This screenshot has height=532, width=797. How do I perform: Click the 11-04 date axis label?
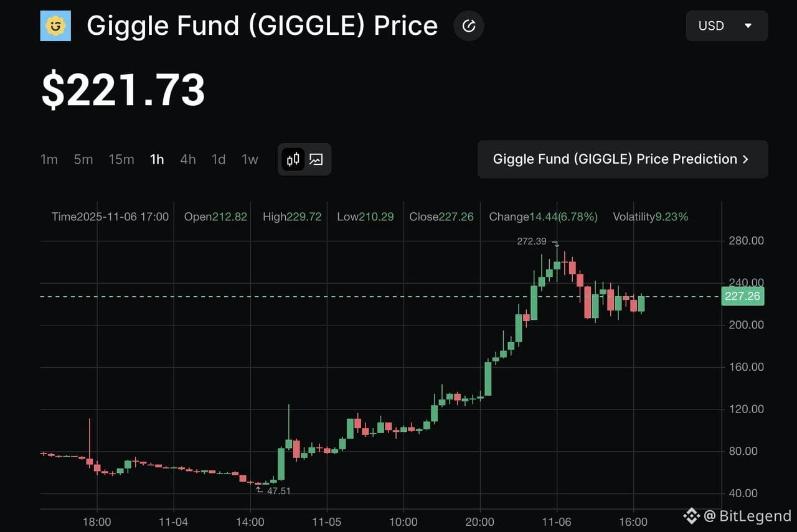pos(173,522)
